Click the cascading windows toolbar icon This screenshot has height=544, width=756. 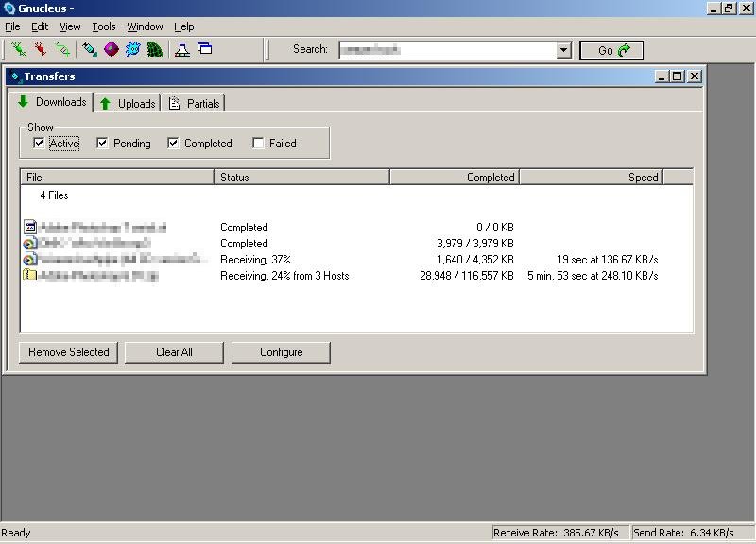(205, 49)
